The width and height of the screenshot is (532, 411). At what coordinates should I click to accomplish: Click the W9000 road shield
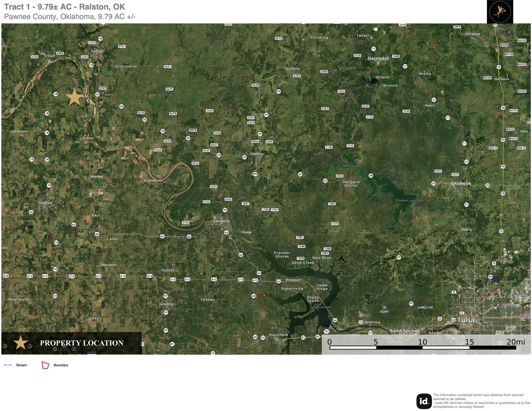[510, 129]
